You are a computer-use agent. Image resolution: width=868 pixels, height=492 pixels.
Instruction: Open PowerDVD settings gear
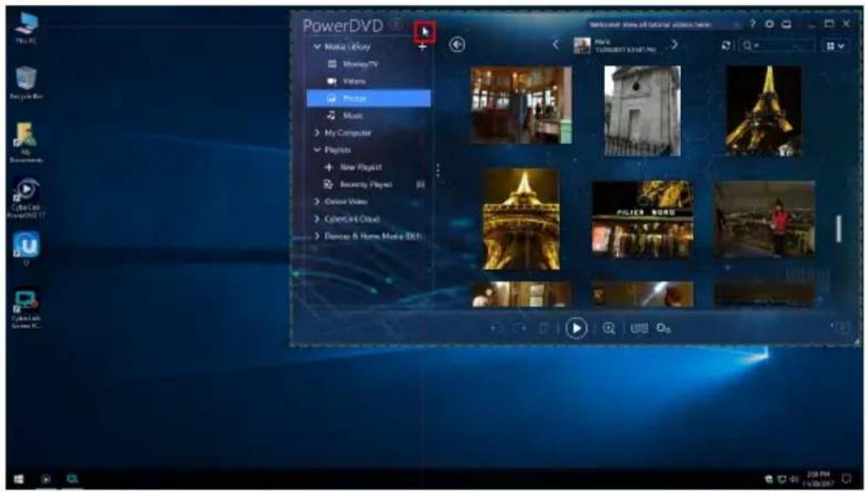[770, 23]
